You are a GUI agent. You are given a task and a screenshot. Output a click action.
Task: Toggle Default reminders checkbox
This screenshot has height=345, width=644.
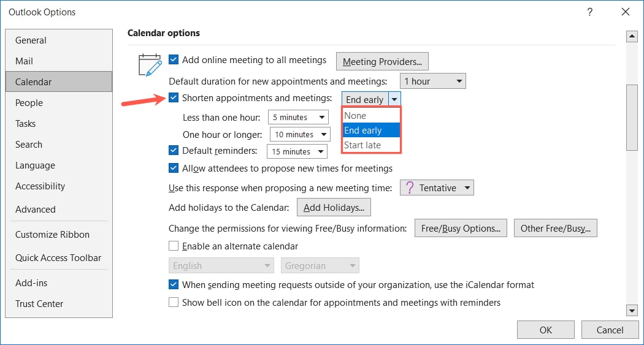(174, 150)
